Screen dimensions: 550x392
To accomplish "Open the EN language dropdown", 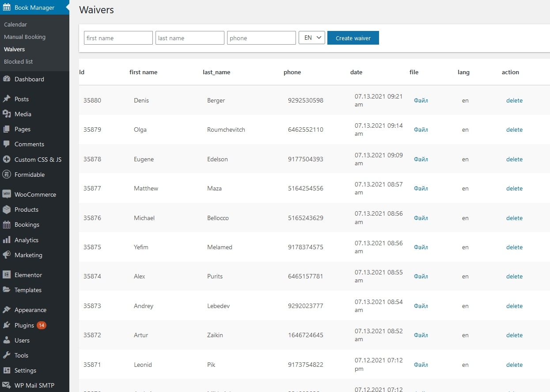I will pos(312,38).
